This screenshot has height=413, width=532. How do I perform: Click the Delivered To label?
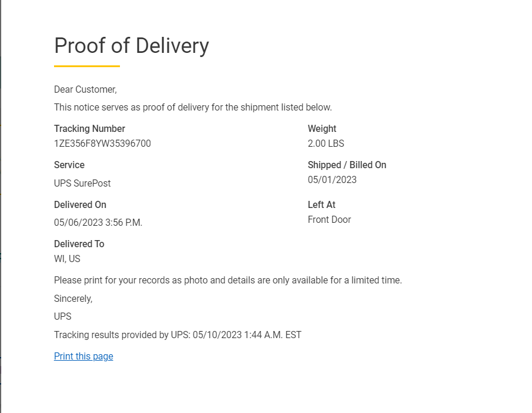pyautogui.click(x=79, y=244)
